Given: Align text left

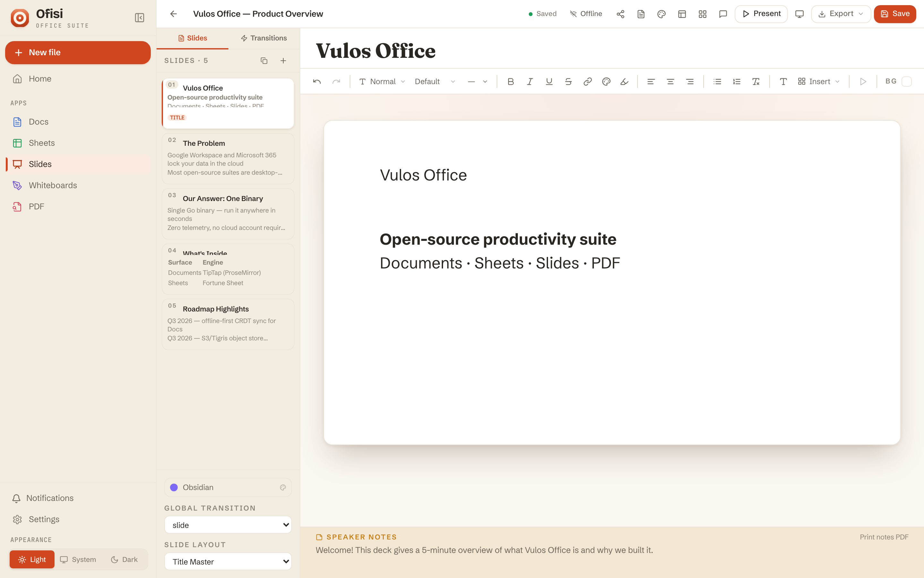Looking at the screenshot, I should tap(651, 82).
